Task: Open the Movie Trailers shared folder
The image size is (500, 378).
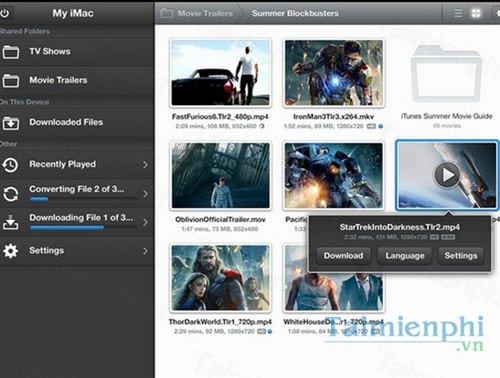Action: pos(77,80)
